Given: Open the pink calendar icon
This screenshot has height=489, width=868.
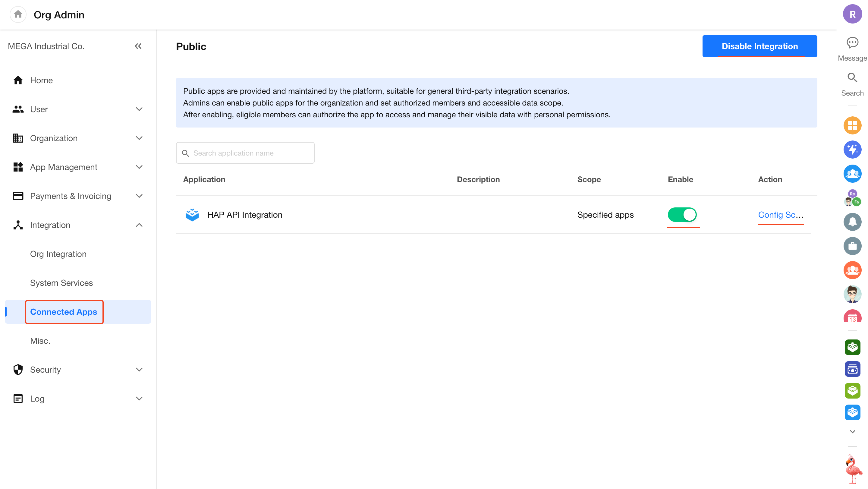Looking at the screenshot, I should point(852,317).
